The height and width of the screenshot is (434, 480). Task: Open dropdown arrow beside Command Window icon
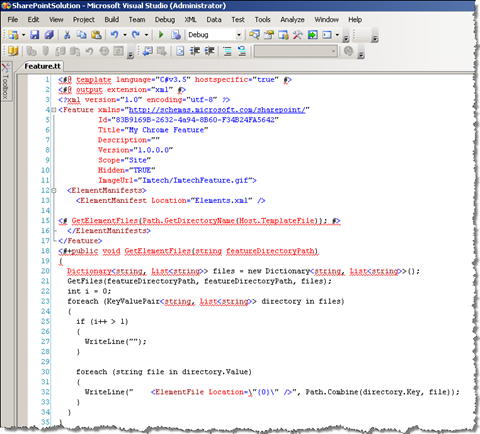[337, 35]
